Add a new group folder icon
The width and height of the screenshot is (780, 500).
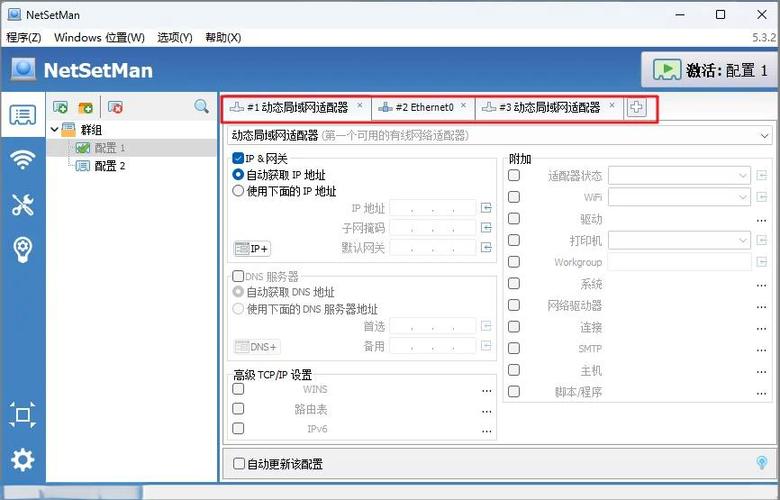pyautogui.click(x=86, y=107)
